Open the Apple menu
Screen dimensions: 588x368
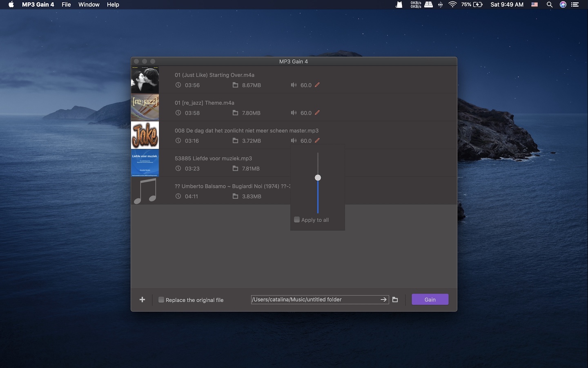[x=11, y=4]
